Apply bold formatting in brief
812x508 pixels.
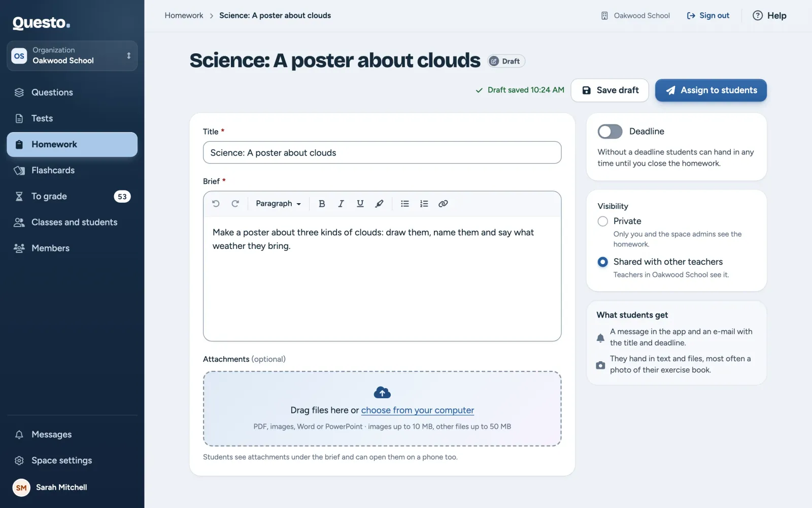click(322, 204)
